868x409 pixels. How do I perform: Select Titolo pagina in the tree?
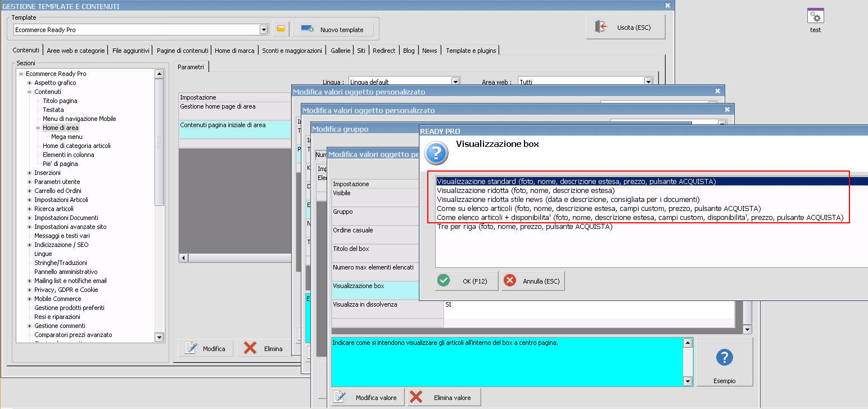[x=60, y=101]
